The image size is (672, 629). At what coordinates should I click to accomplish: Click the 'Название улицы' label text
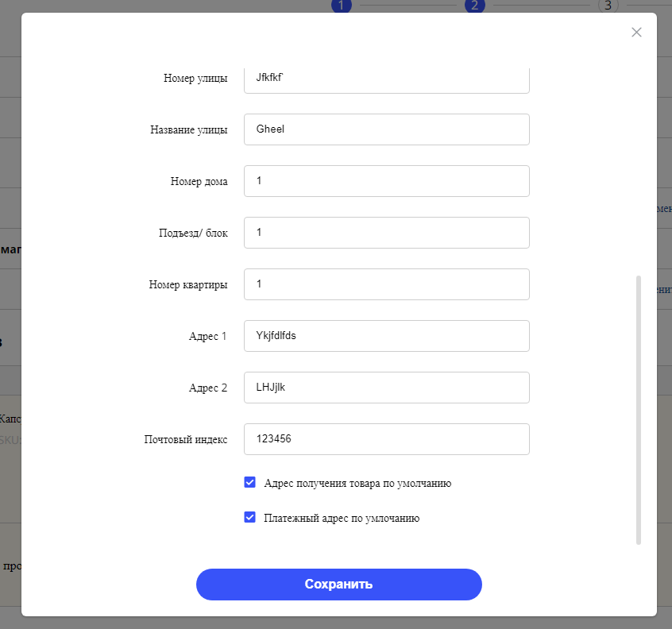(189, 129)
